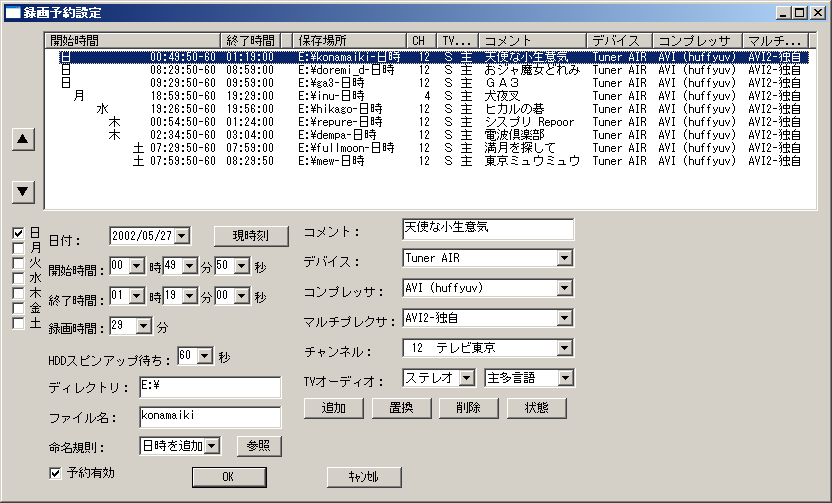Open the HDDスピンアップ待ち dropdown
Screen dimensions: 832x503
click(205, 355)
